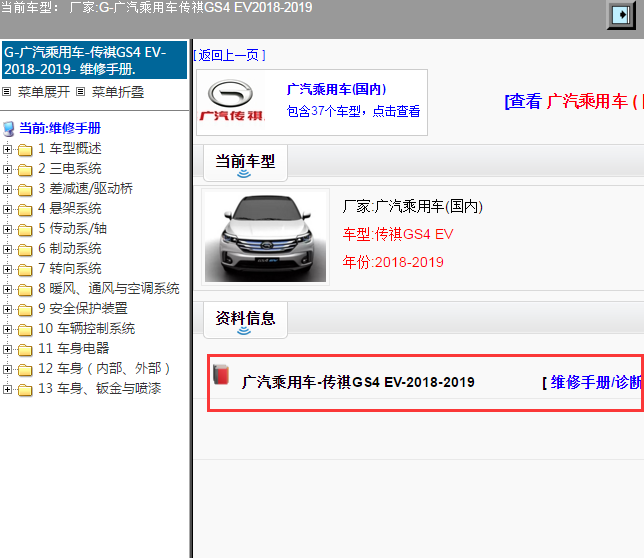Expand the plus box for 11 车身电器
The width and height of the screenshot is (644, 558).
click(7, 349)
